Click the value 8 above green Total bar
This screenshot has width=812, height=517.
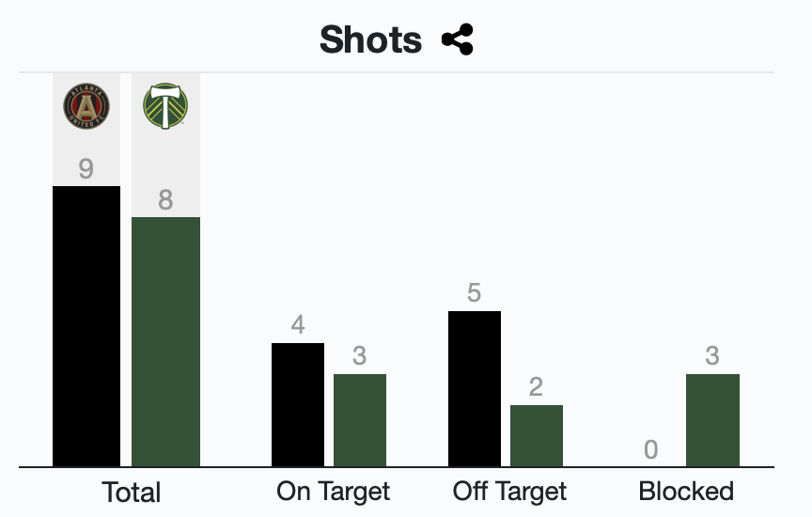pyautogui.click(x=165, y=200)
